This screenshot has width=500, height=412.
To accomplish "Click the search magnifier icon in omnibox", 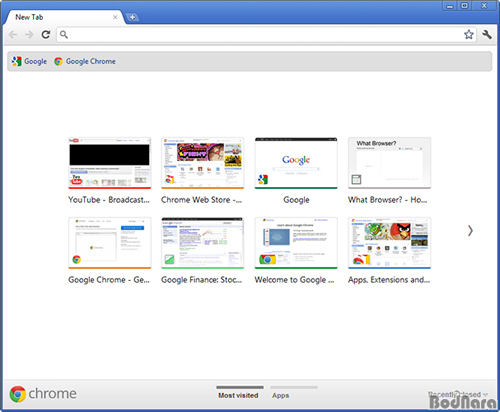I will [x=64, y=34].
